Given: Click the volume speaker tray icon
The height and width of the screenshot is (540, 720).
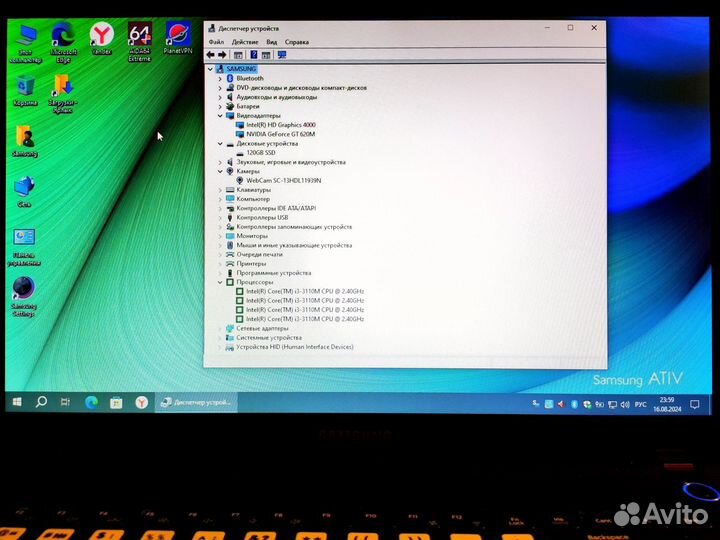Looking at the screenshot, I should coord(625,405).
